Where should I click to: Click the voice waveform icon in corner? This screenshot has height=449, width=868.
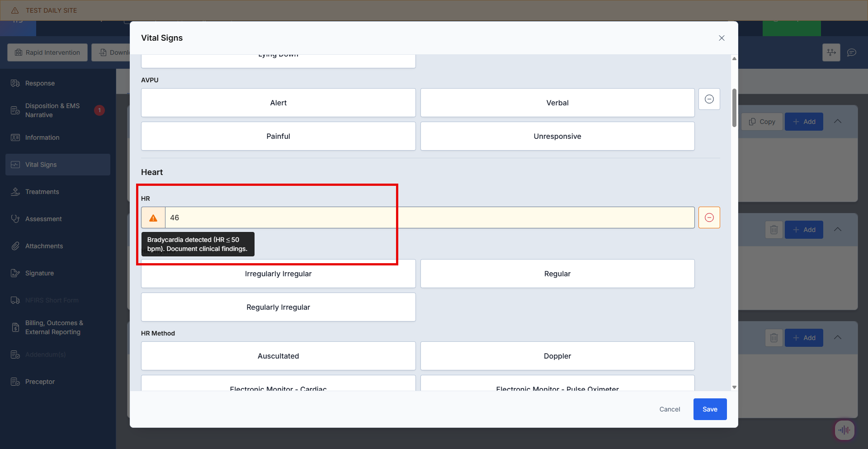click(x=844, y=430)
